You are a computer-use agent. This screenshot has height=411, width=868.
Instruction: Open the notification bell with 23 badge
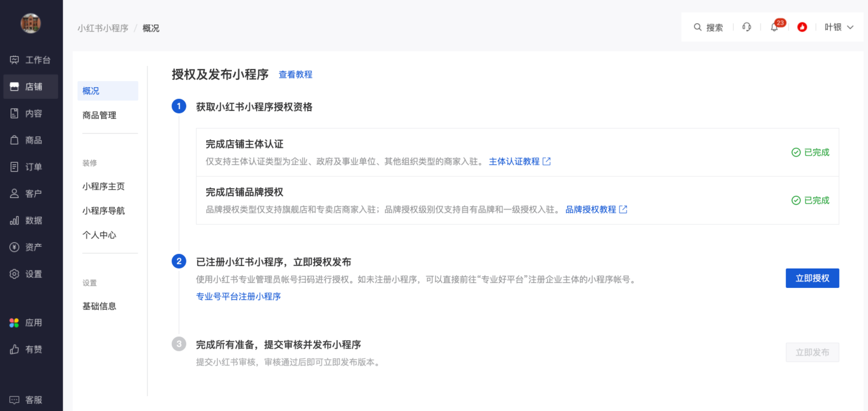[x=775, y=27]
